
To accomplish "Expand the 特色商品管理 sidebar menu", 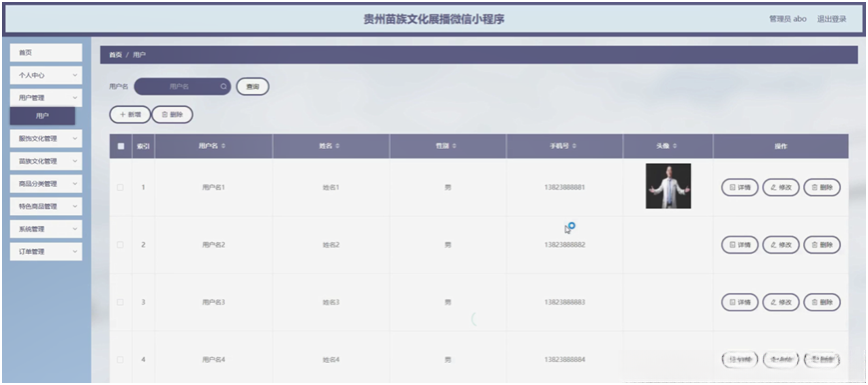I will click(x=46, y=206).
